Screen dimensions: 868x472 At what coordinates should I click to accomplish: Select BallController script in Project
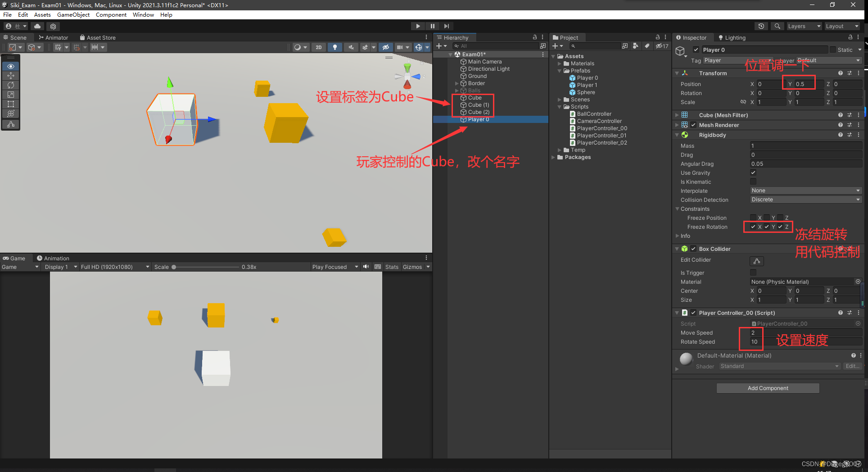coord(594,114)
